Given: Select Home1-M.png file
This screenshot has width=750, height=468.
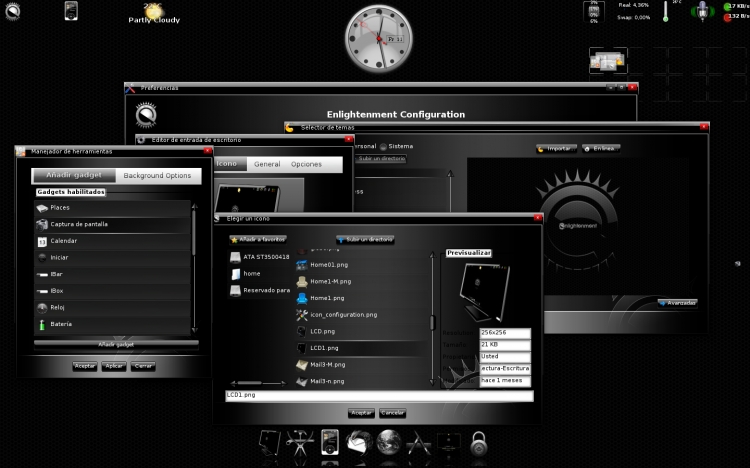Looking at the screenshot, I should (x=361, y=281).
